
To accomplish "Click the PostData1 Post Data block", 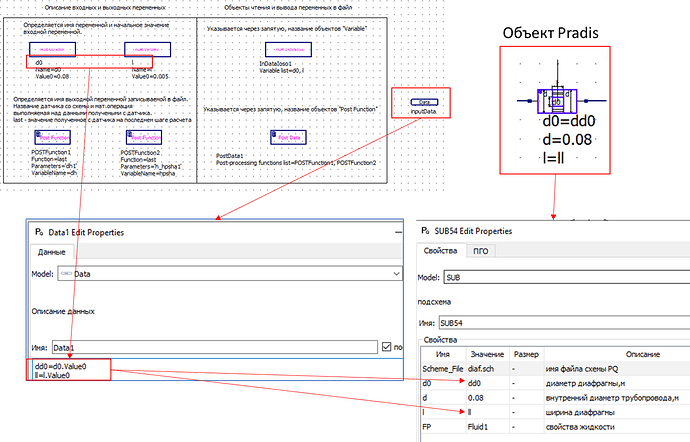I will (x=288, y=137).
